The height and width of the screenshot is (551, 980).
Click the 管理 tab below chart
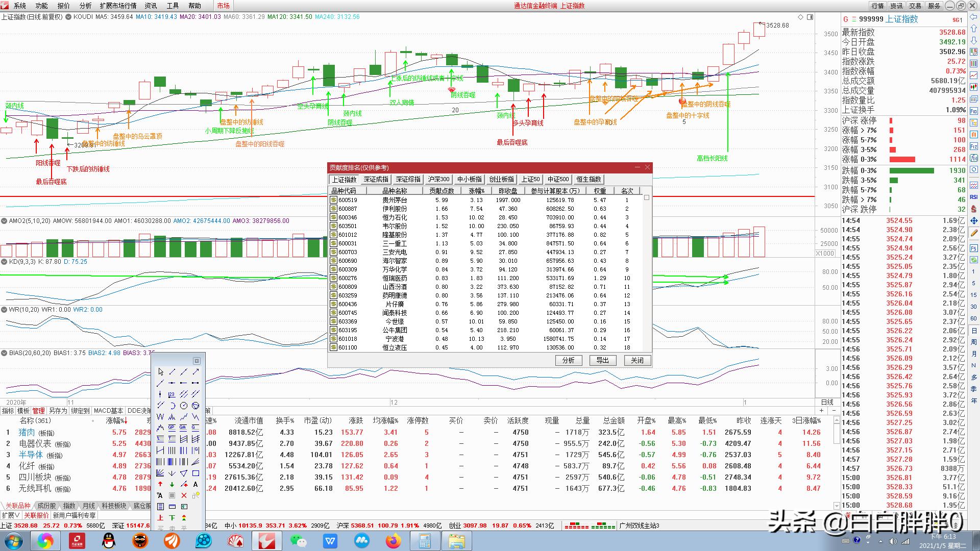click(x=39, y=411)
